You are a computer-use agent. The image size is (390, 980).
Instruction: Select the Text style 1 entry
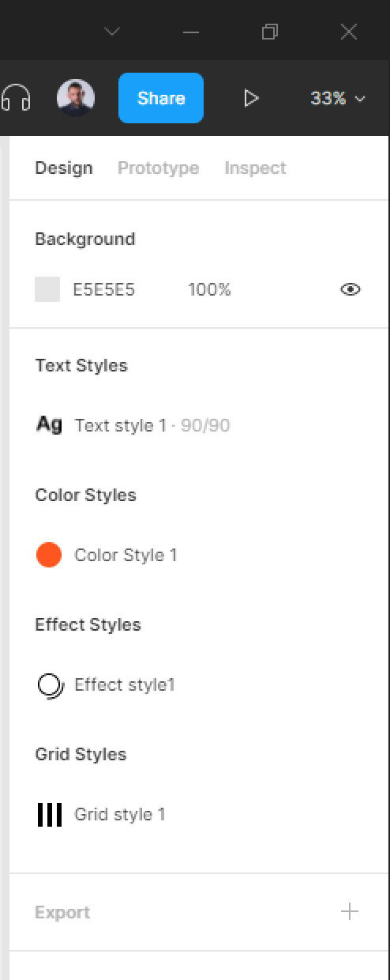point(152,426)
